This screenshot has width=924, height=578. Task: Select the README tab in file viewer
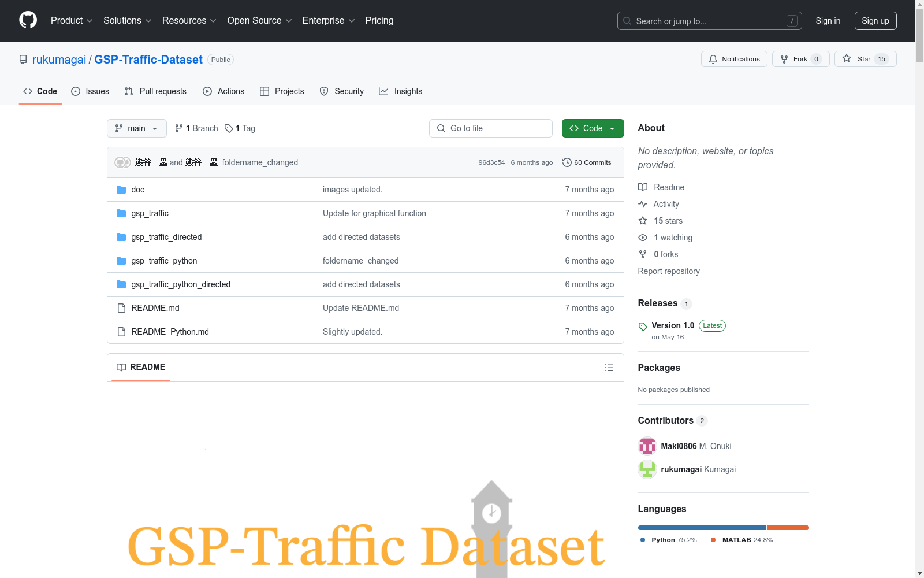point(141,367)
